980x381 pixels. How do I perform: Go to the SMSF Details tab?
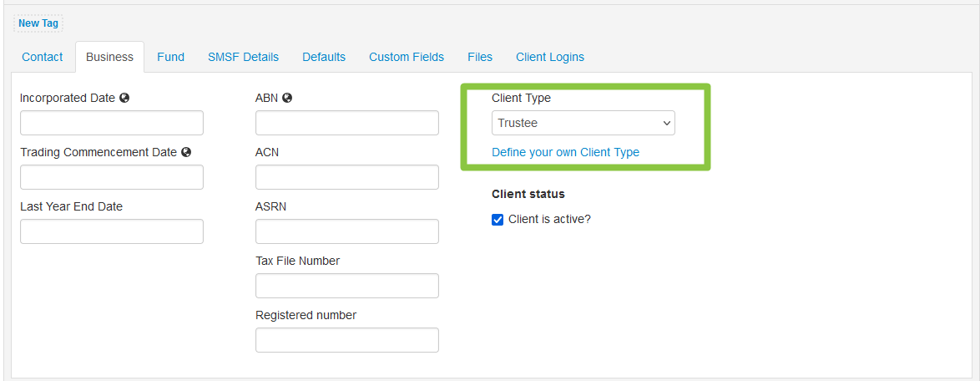(x=243, y=57)
